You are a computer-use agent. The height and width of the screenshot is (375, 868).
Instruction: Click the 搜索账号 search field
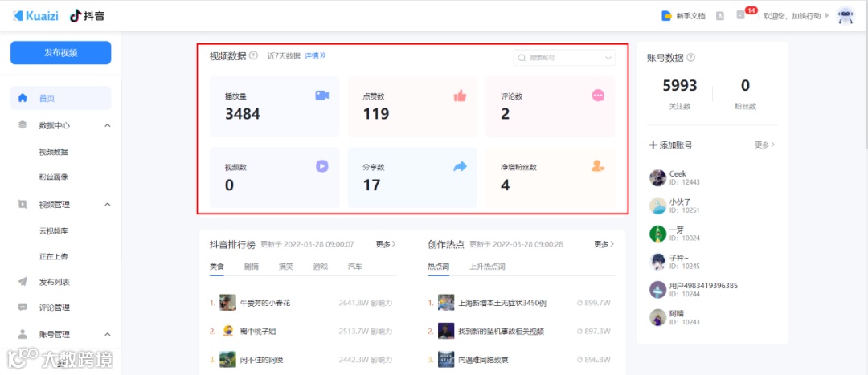point(564,58)
